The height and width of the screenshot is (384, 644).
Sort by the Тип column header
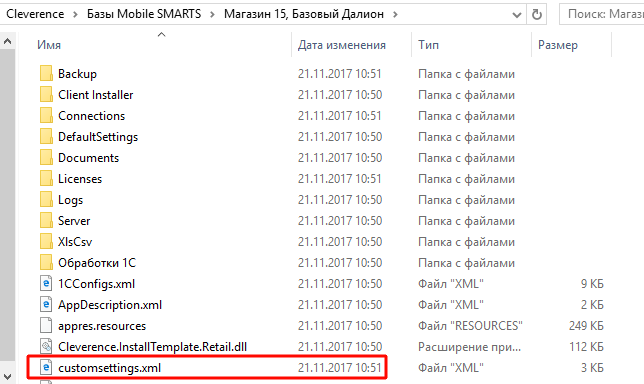(428, 45)
